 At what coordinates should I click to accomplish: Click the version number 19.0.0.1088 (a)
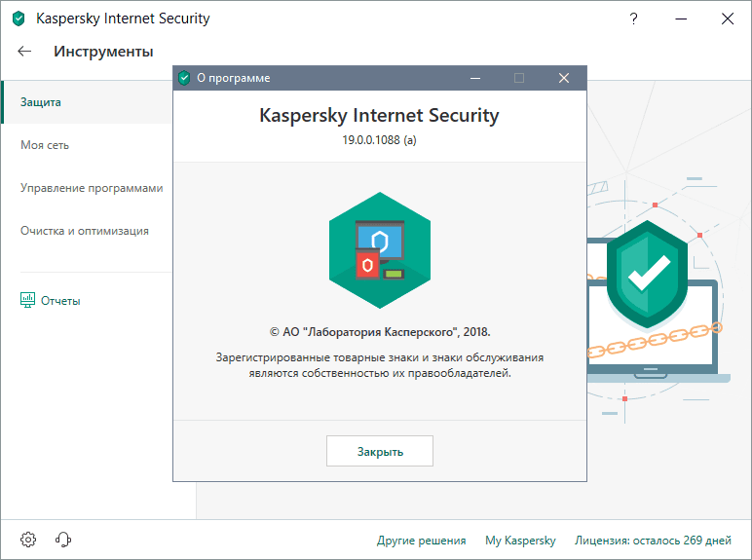pos(379,140)
